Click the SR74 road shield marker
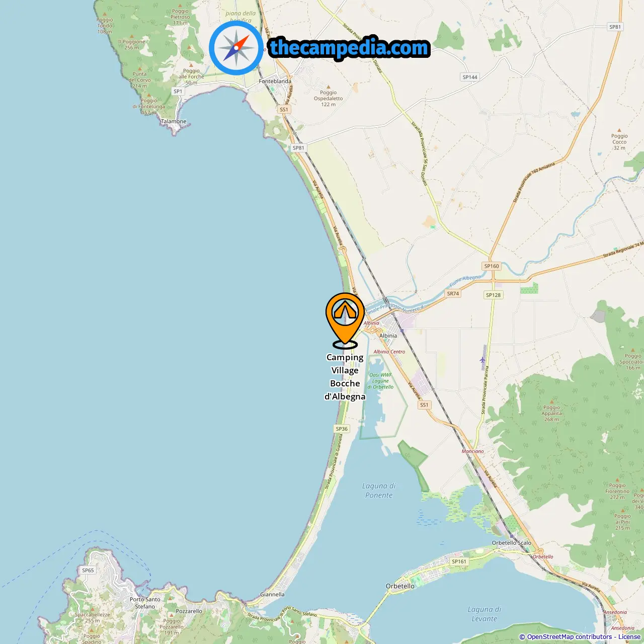 pyautogui.click(x=453, y=293)
